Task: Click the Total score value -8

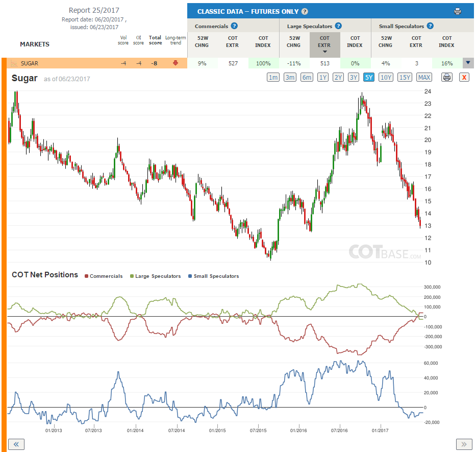Action: [x=155, y=63]
